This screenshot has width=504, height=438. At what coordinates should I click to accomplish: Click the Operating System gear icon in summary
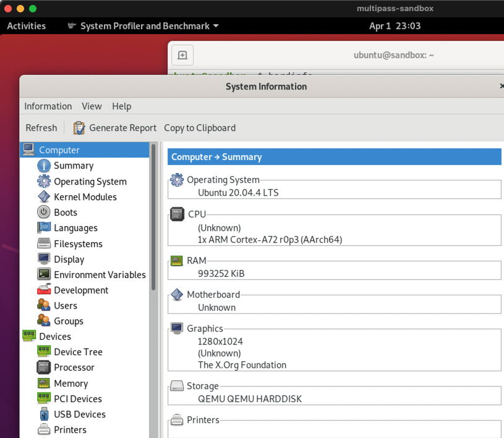[177, 180]
